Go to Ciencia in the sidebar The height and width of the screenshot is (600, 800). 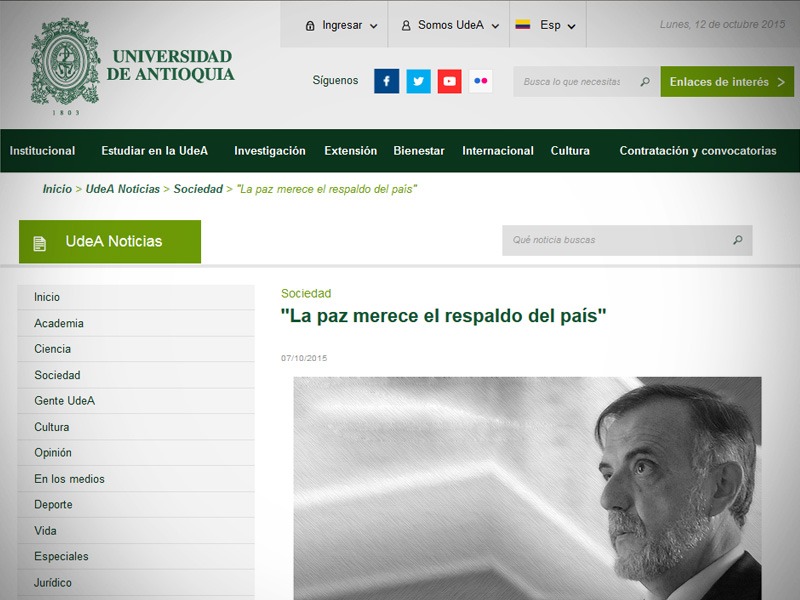tap(52, 349)
